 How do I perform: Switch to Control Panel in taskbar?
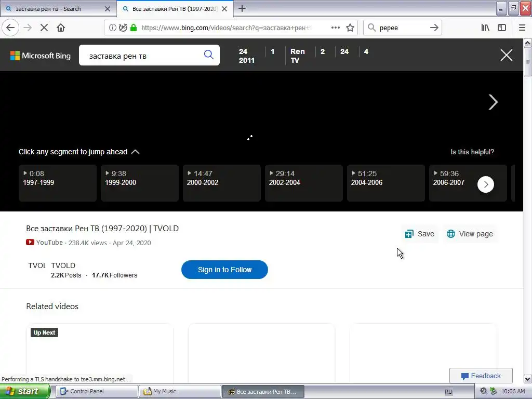pos(97,392)
